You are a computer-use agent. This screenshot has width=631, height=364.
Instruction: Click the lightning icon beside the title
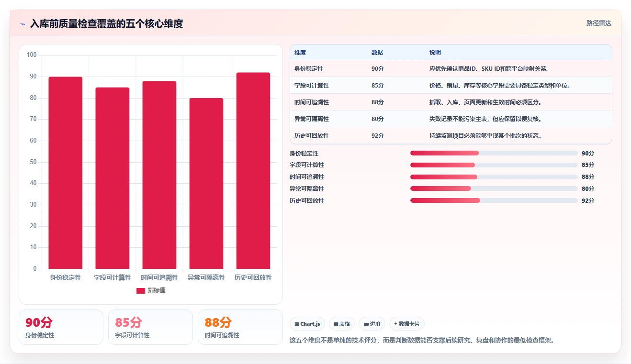tap(23, 24)
